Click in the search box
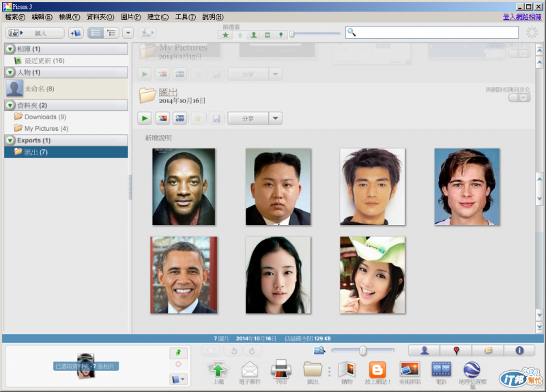This screenshot has width=546, height=392. [x=432, y=32]
